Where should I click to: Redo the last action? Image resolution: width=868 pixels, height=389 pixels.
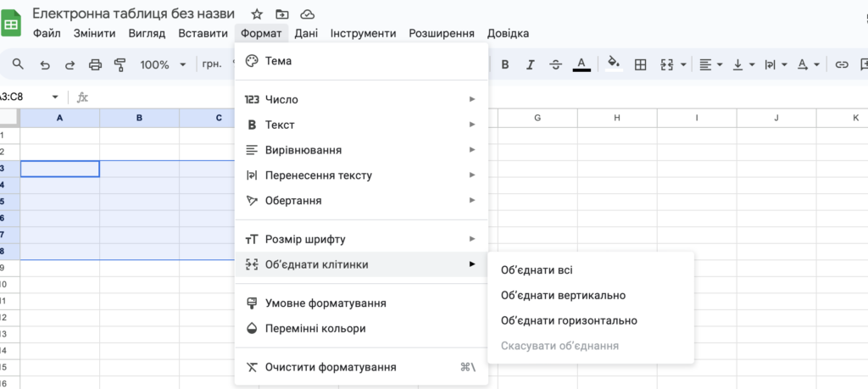(x=70, y=64)
